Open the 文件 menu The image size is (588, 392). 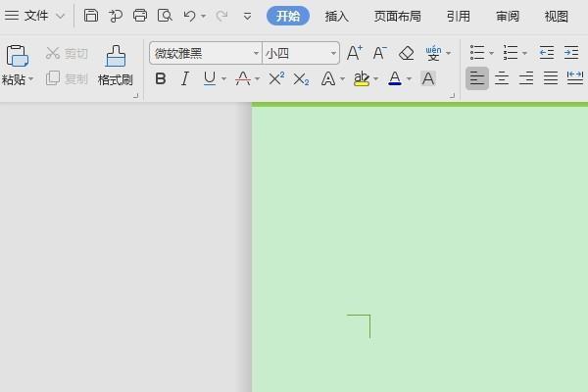(x=36, y=16)
